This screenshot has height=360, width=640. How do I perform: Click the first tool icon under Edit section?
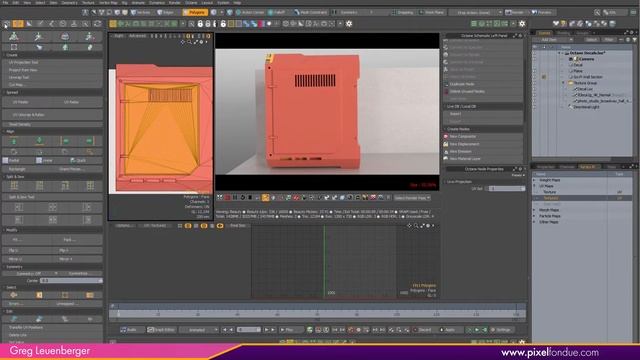point(14,319)
